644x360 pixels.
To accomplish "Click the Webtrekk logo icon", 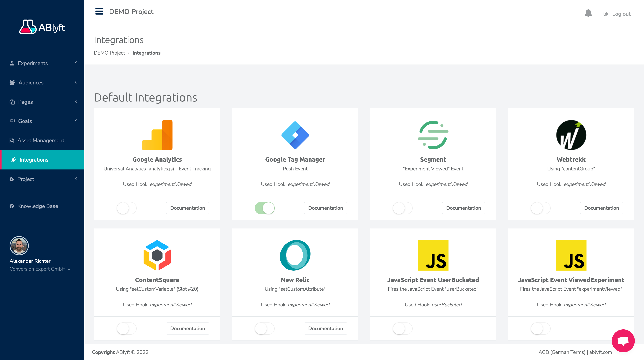I will [x=571, y=135].
